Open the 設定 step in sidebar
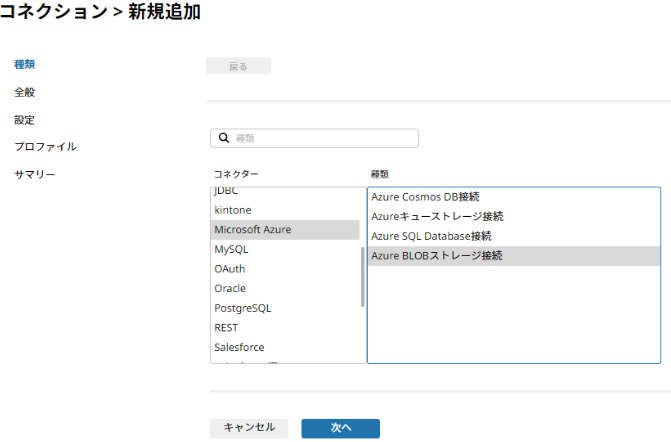671x442 pixels. coord(24,120)
